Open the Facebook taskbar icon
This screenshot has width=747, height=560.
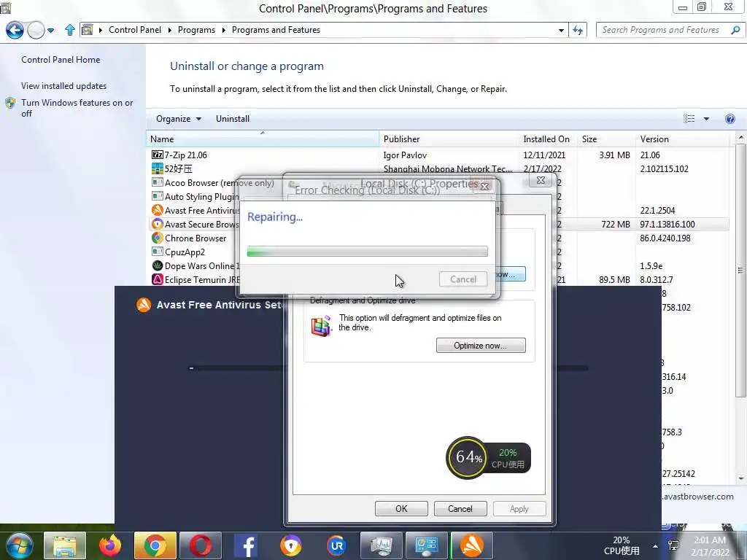coord(246,545)
